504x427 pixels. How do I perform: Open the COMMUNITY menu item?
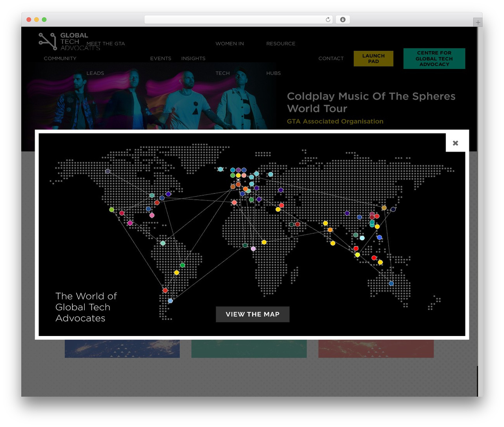[60, 58]
